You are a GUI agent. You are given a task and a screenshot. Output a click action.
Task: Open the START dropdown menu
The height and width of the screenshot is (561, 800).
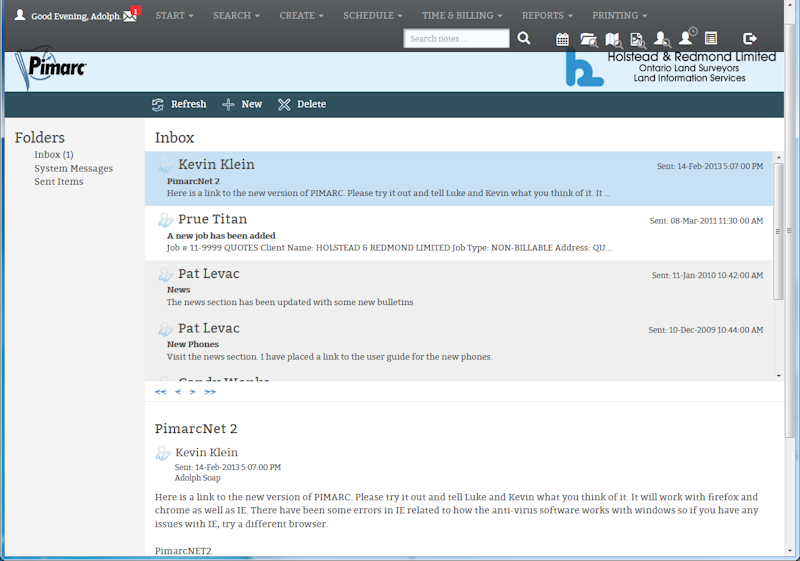click(174, 15)
